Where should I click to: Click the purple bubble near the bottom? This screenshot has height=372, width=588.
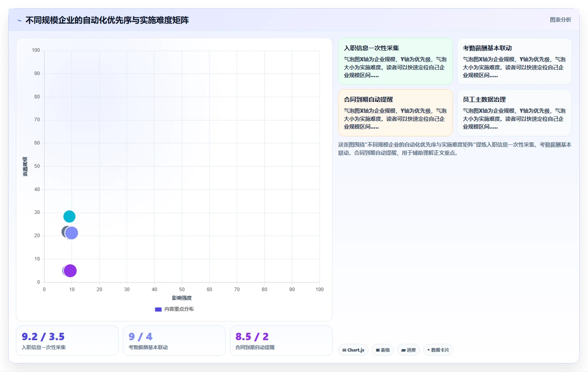point(71,271)
